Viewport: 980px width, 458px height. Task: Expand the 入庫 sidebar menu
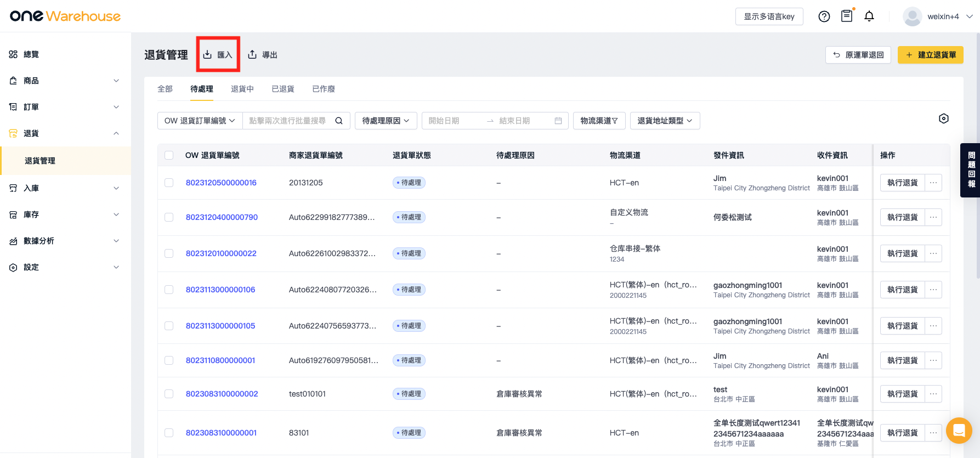click(x=65, y=188)
